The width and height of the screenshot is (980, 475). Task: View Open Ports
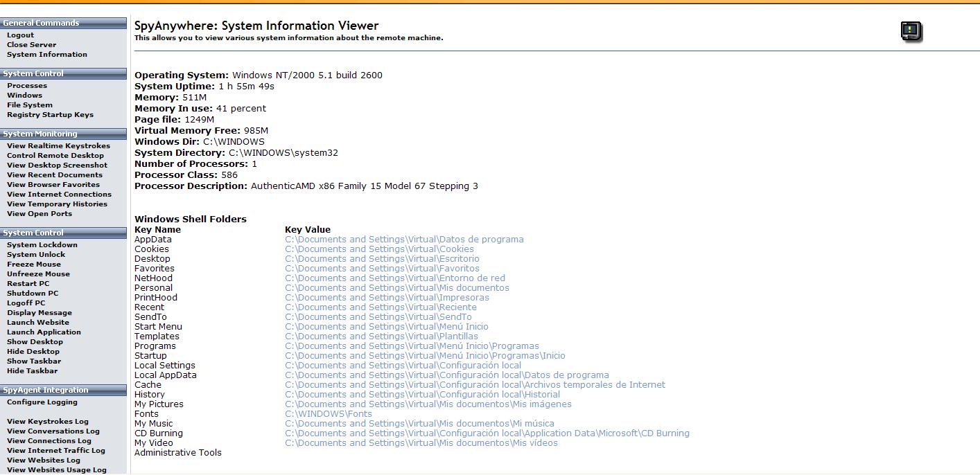38,214
